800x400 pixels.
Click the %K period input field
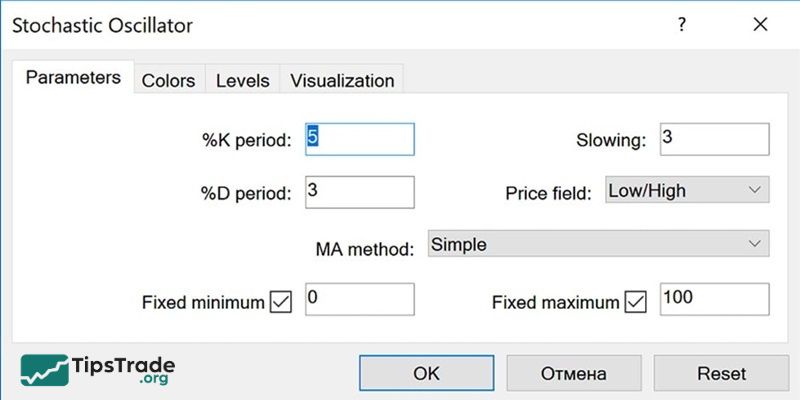coord(358,139)
